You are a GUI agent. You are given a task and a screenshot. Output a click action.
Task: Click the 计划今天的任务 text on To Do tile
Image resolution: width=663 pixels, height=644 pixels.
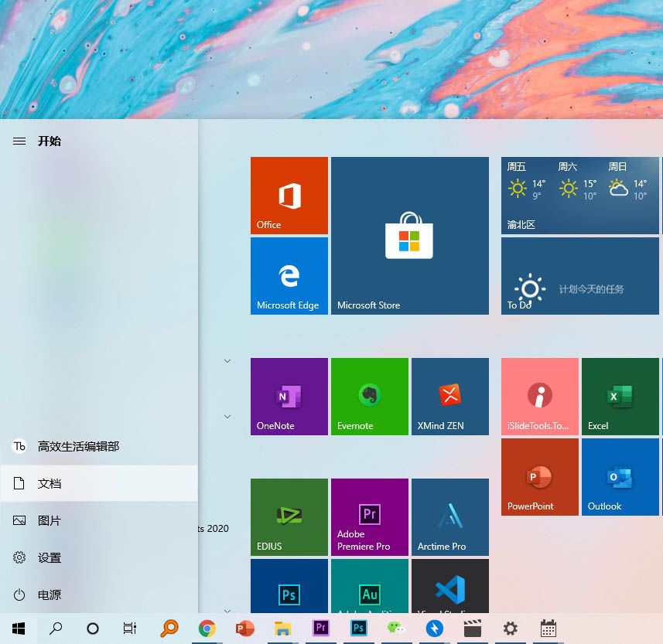[591, 289]
